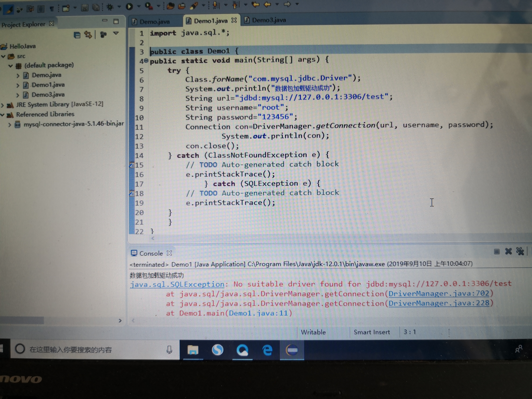The height and width of the screenshot is (399, 532).
Task: Expand JRE System Library node
Action: [2, 105]
